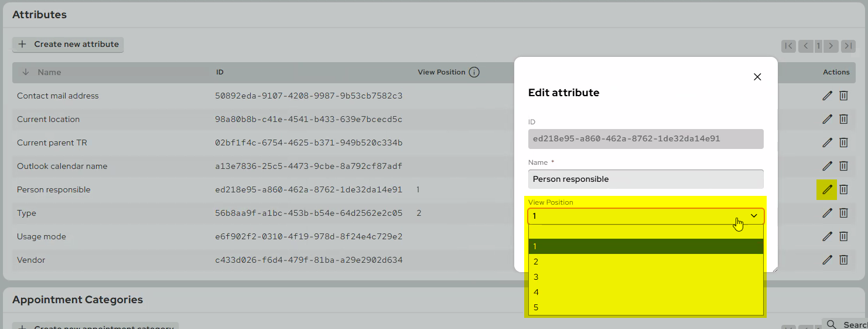Delete the Person responsible attribute
This screenshot has width=868, height=329.
[843, 189]
